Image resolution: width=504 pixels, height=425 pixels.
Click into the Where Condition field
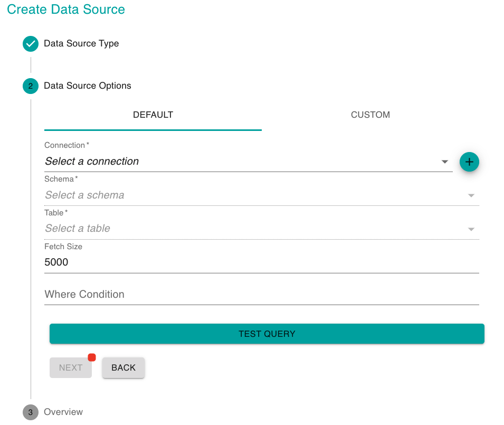tap(262, 295)
